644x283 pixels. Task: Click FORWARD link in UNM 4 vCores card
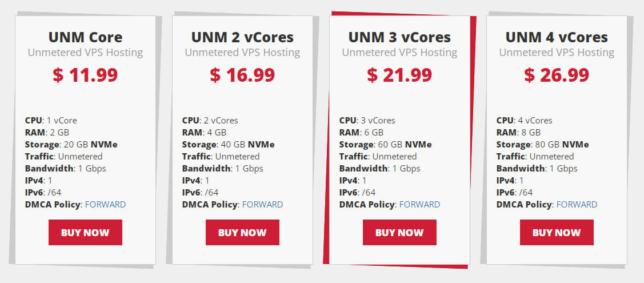[x=577, y=205]
